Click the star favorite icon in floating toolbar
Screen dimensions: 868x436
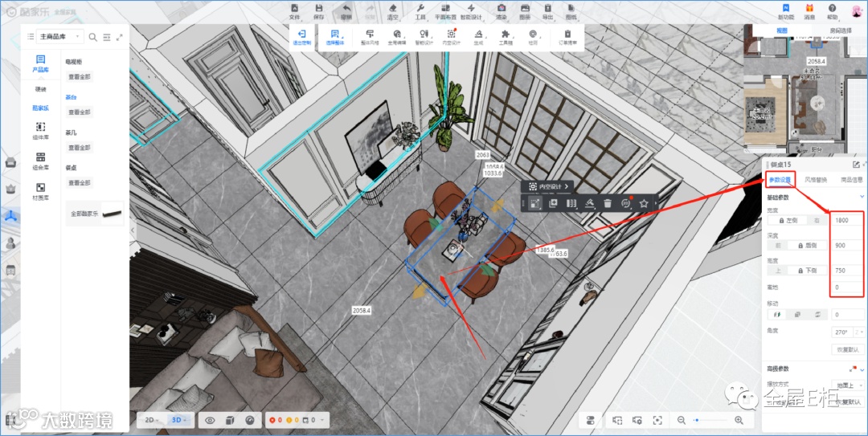pos(644,204)
